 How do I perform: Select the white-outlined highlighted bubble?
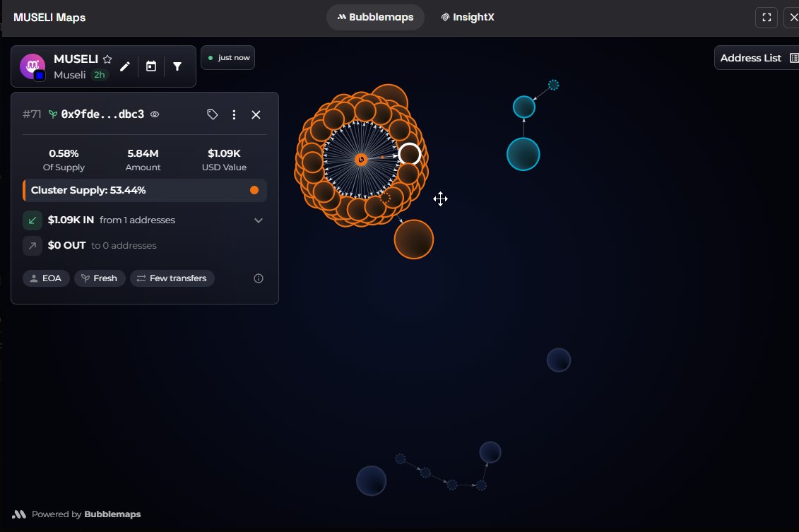[x=410, y=154]
